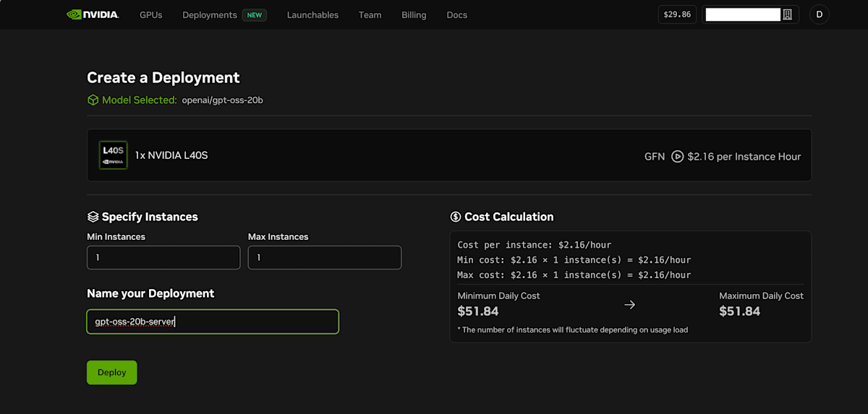The height and width of the screenshot is (414, 868).
Task: Click the GFN provider label
Action: (x=655, y=156)
